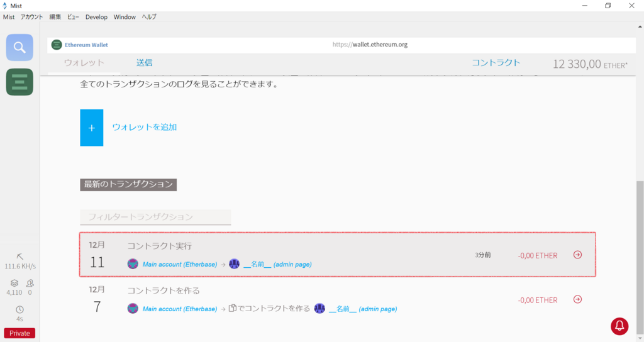
Task: Click the 12 330,00 ETHER balance
Action: 590,64
